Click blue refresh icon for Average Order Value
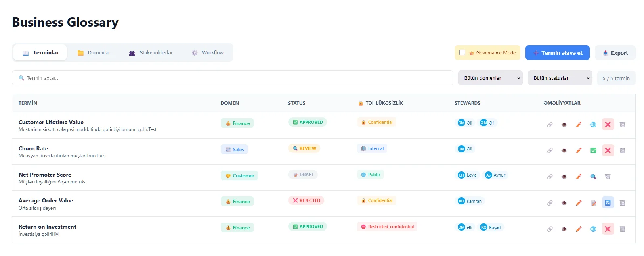 608,202
